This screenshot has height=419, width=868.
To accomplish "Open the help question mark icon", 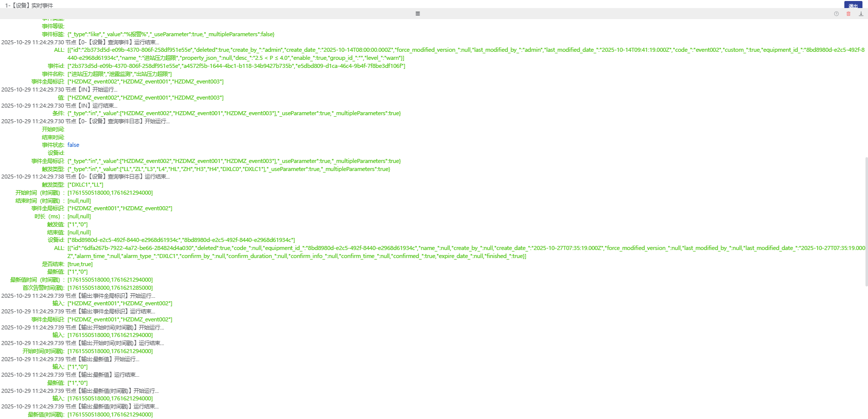I will click(x=836, y=14).
